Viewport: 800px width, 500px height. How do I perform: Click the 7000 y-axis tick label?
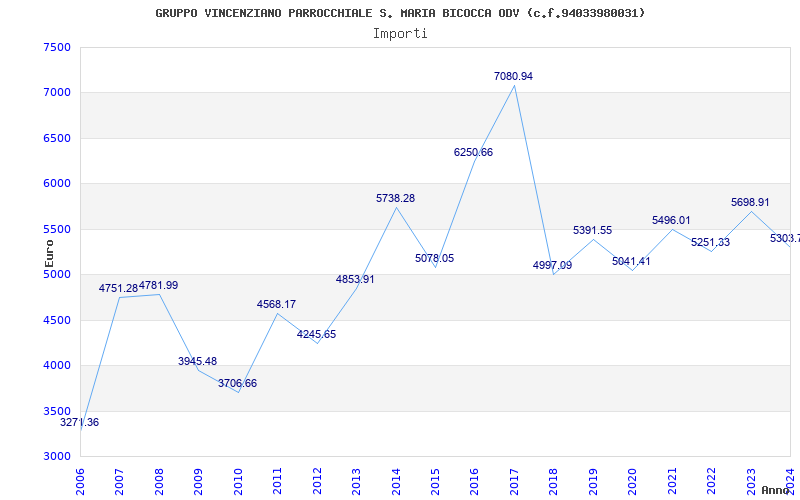click(x=57, y=93)
